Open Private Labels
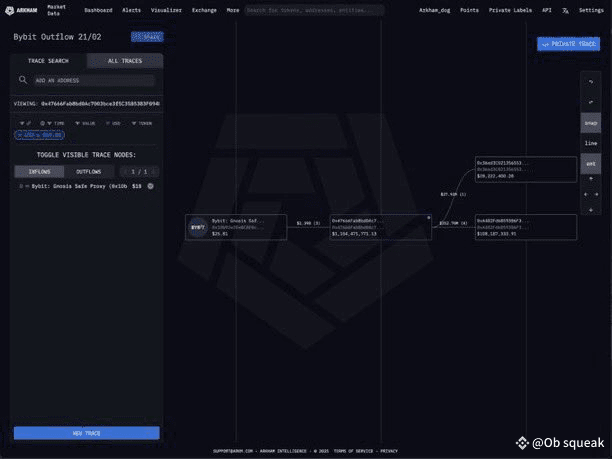Image resolution: width=612 pixels, height=459 pixels. click(x=510, y=10)
